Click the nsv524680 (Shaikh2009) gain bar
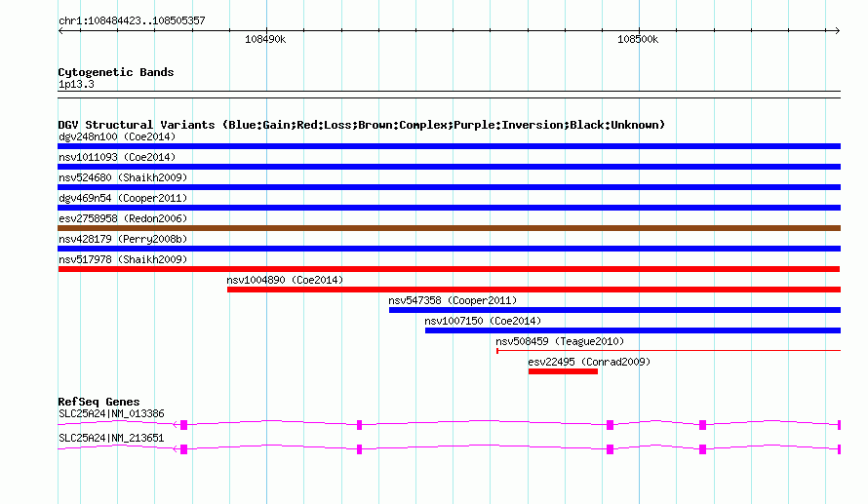 point(449,187)
